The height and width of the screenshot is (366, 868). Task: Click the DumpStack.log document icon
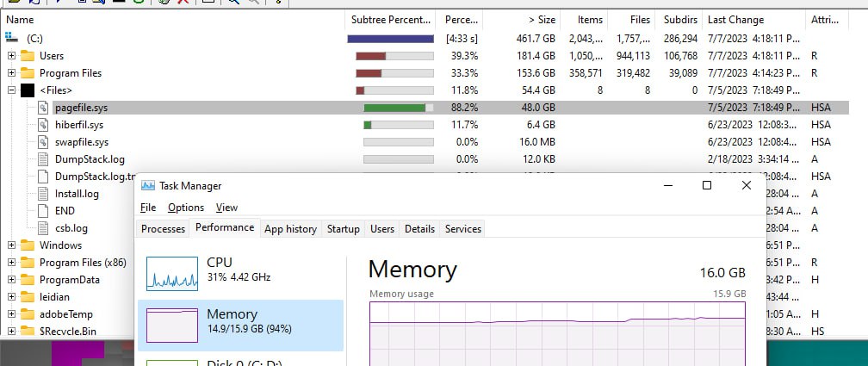pos(43,159)
